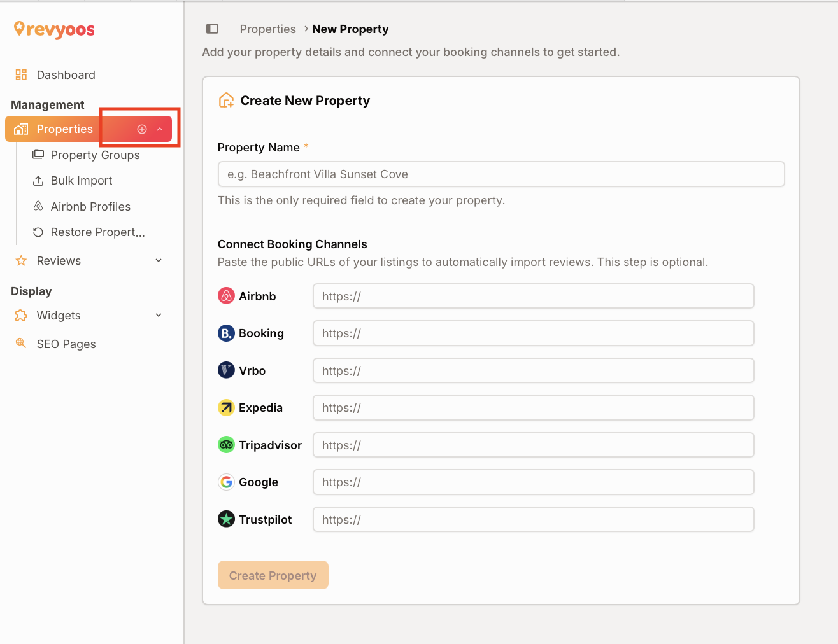Viewport: 838px width, 644px height.
Task: Expand the Reviews menu chevron
Action: (159, 260)
